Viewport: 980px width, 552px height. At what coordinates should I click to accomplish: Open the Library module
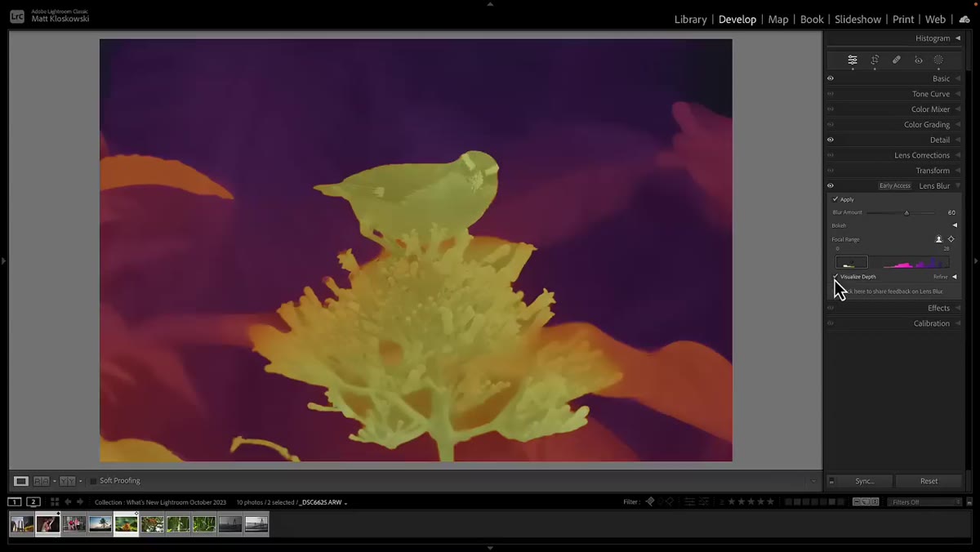pyautogui.click(x=690, y=19)
